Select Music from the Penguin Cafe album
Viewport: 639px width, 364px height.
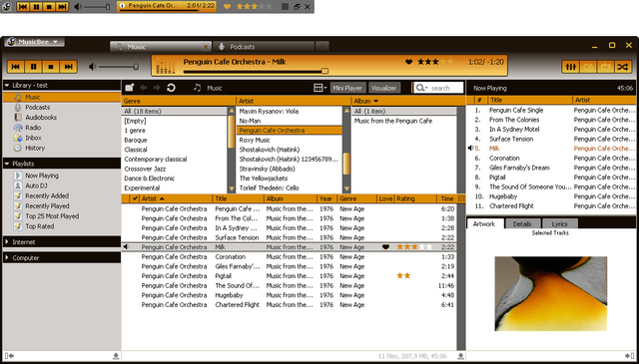pos(404,121)
